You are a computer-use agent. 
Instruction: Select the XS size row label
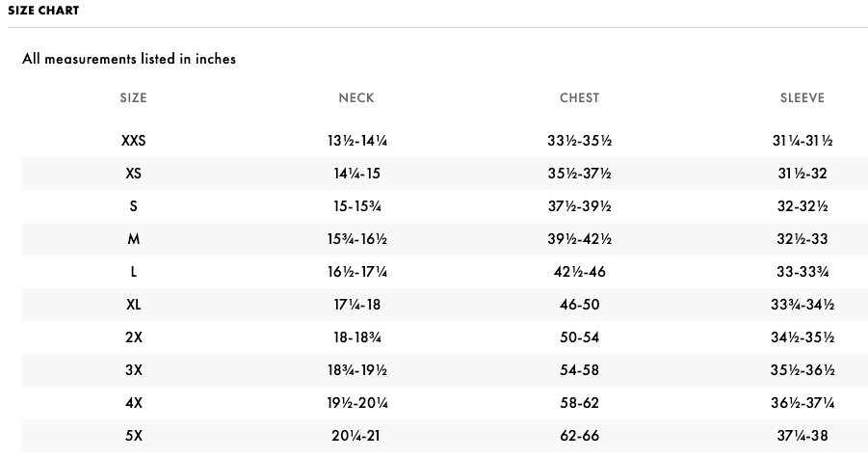(133, 174)
